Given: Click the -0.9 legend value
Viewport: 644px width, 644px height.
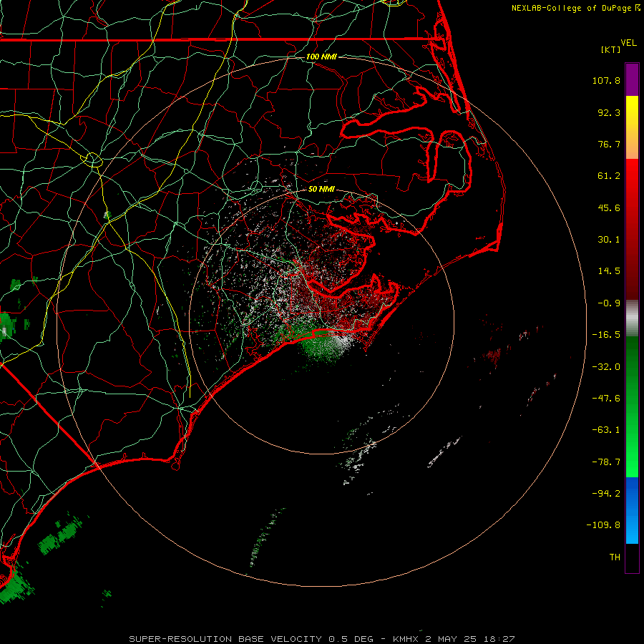Looking at the screenshot, I should pos(609,303).
